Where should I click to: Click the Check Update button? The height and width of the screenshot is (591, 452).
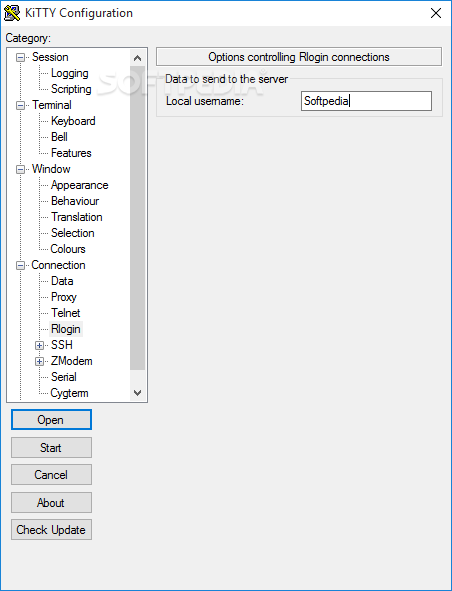51,530
